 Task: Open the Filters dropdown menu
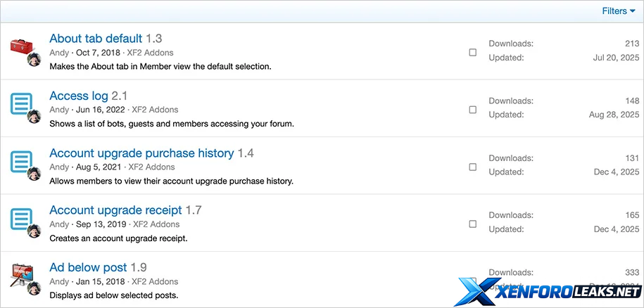(x=618, y=11)
